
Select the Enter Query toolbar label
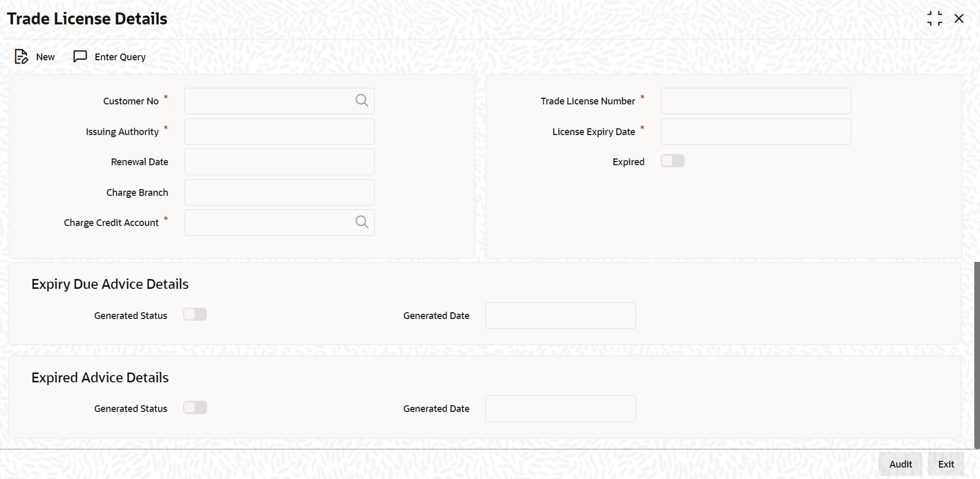tap(120, 57)
